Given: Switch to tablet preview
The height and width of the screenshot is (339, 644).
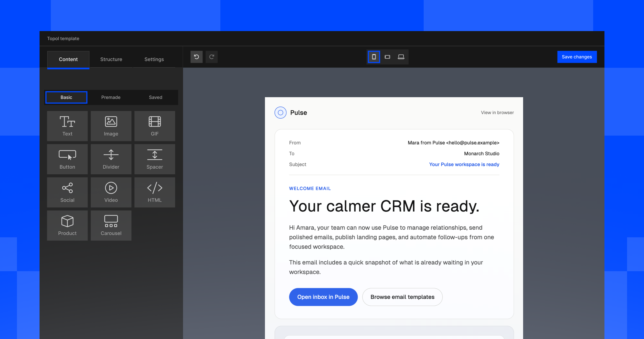Looking at the screenshot, I should (388, 57).
